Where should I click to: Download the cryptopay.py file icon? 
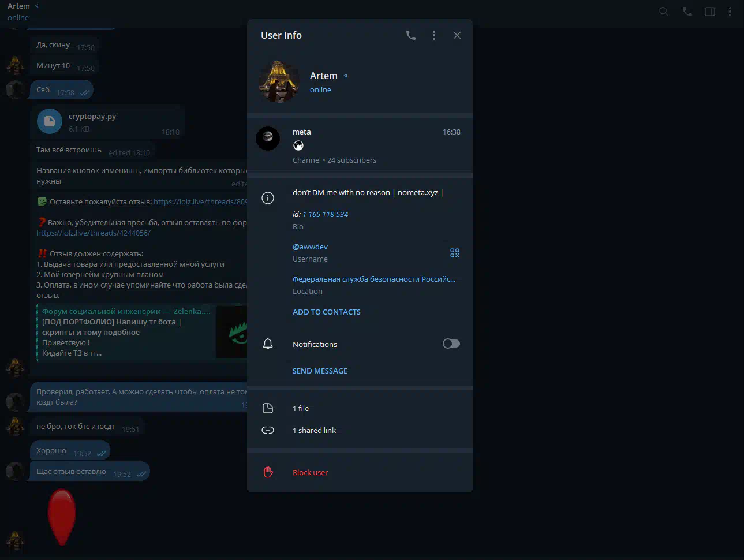point(50,121)
